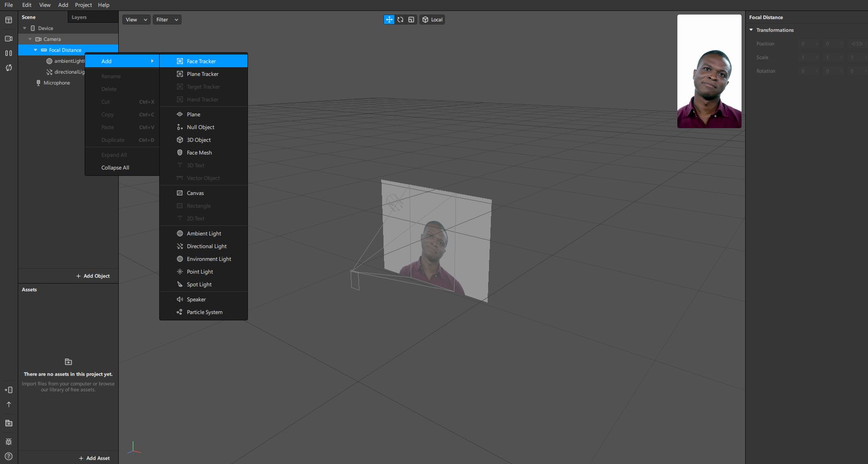This screenshot has height=464, width=868.
Task: Add a Particle System
Action: coord(203,312)
